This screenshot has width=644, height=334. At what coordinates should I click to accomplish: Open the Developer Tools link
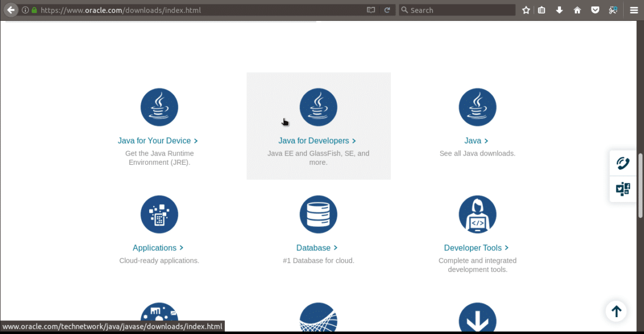pyautogui.click(x=476, y=248)
